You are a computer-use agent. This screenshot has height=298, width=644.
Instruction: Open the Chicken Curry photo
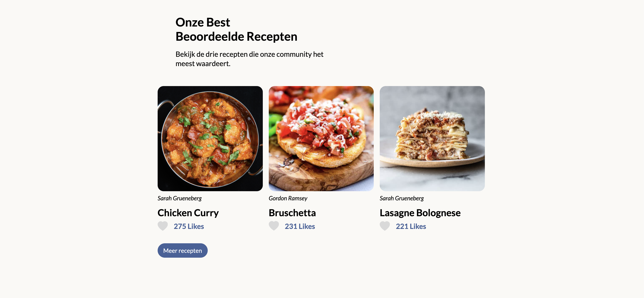[x=210, y=139]
